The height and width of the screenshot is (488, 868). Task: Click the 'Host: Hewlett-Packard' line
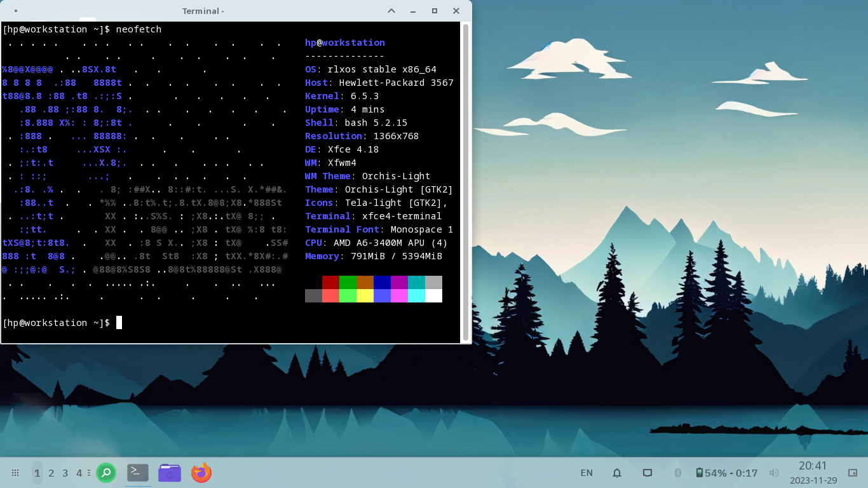[379, 83]
